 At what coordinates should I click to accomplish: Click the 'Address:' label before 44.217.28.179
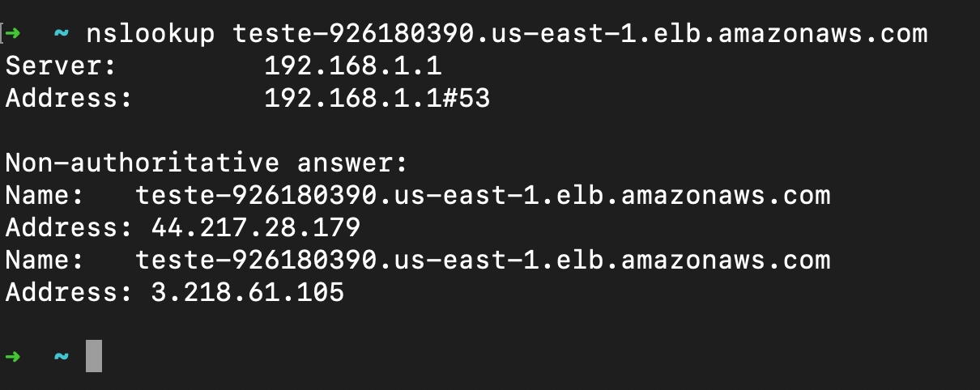point(70,228)
